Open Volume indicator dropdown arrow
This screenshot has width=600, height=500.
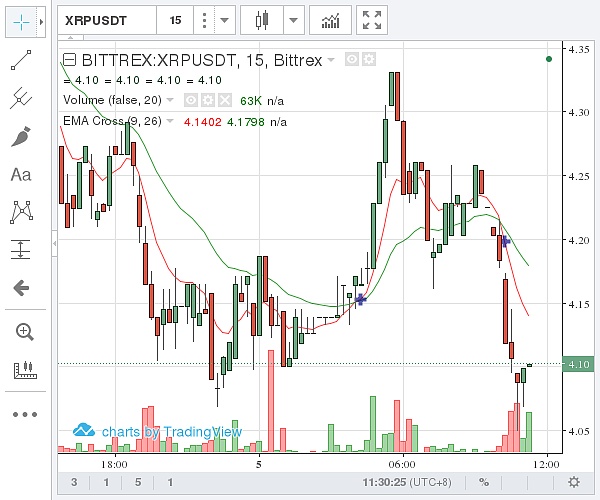click(170, 100)
